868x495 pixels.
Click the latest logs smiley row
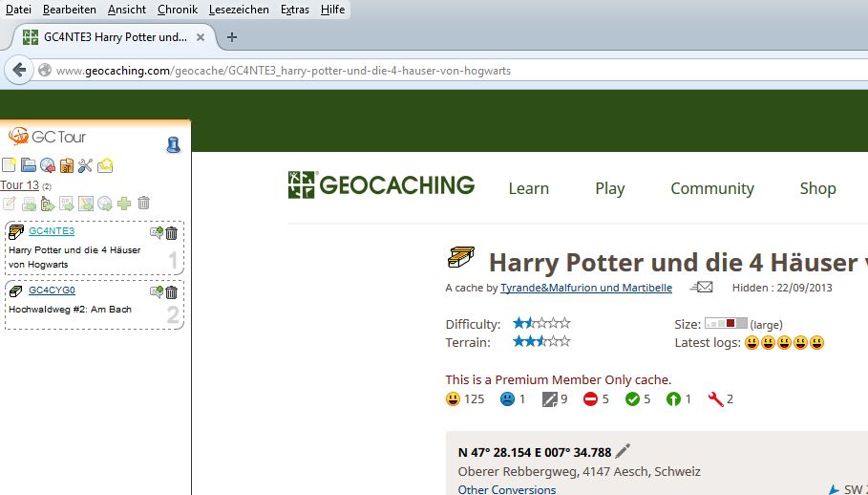(784, 343)
